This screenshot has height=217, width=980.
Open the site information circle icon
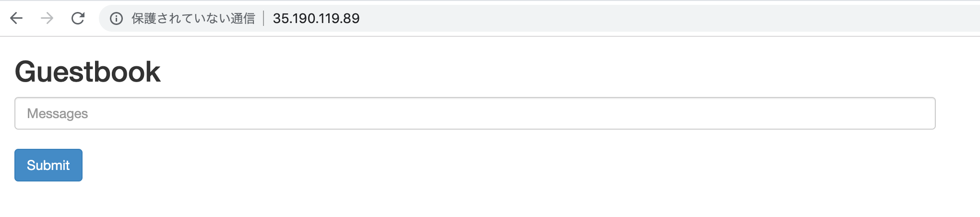pos(116,19)
